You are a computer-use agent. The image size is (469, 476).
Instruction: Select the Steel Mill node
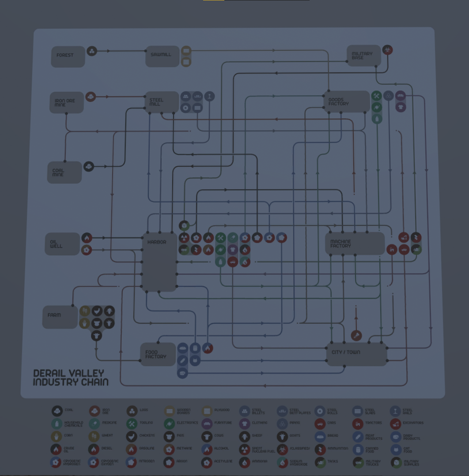pos(162,102)
